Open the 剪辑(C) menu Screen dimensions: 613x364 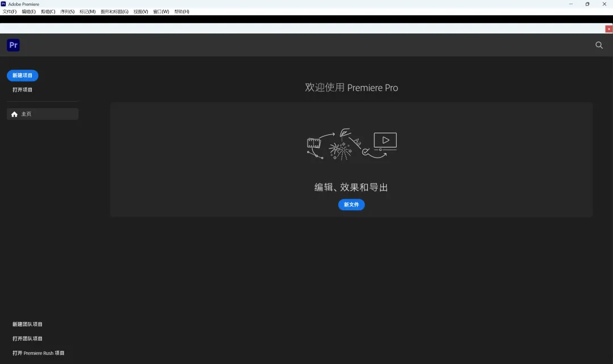[x=48, y=12]
